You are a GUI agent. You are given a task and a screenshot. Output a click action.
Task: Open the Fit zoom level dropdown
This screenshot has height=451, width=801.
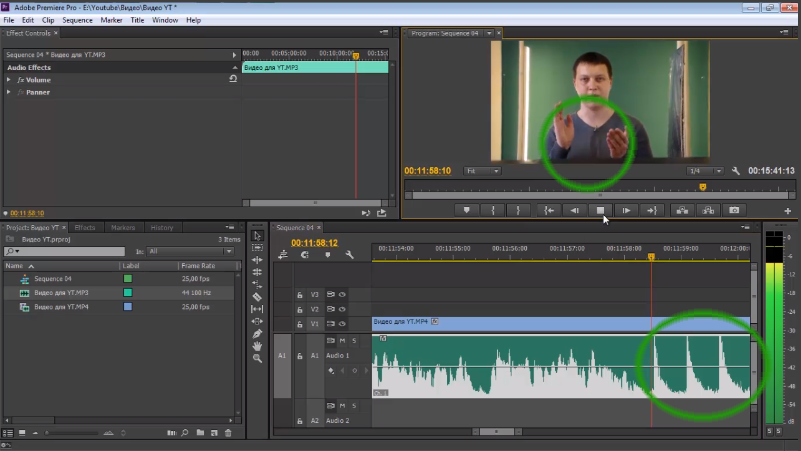tap(482, 171)
